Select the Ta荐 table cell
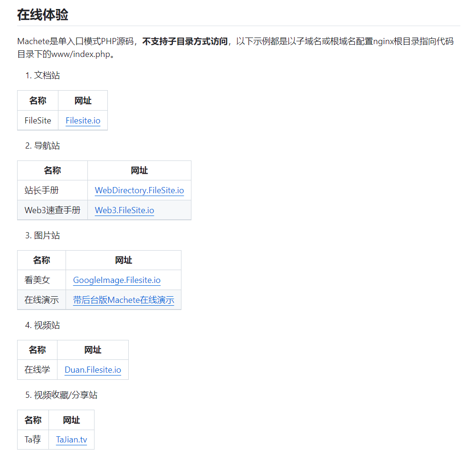 point(33,439)
